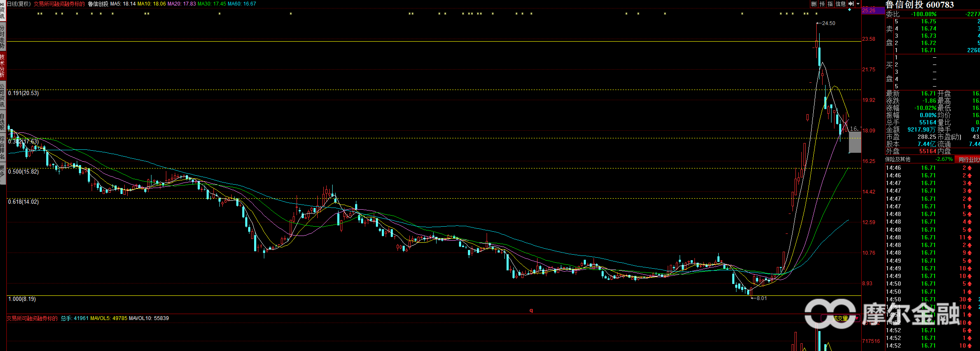The height and width of the screenshot is (351, 980).
Task: Click the 0.618(14.02) Fibonacci level label
Action: click(23, 202)
